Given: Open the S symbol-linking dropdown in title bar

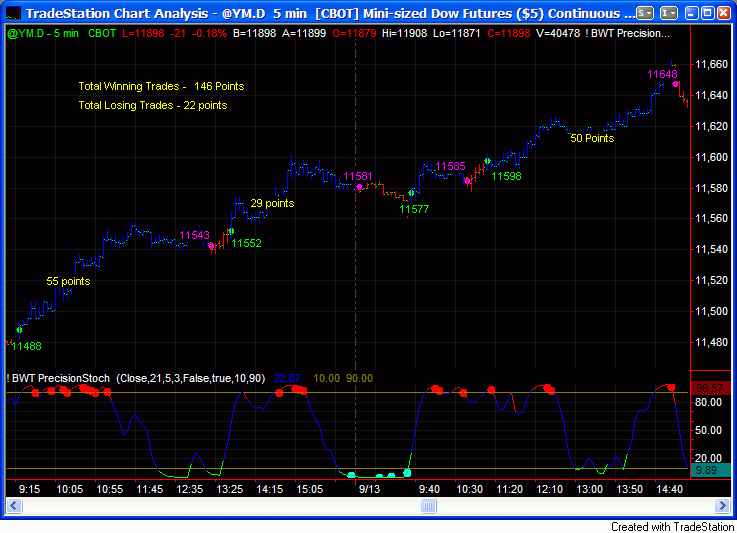Looking at the screenshot, I should coord(645,13).
